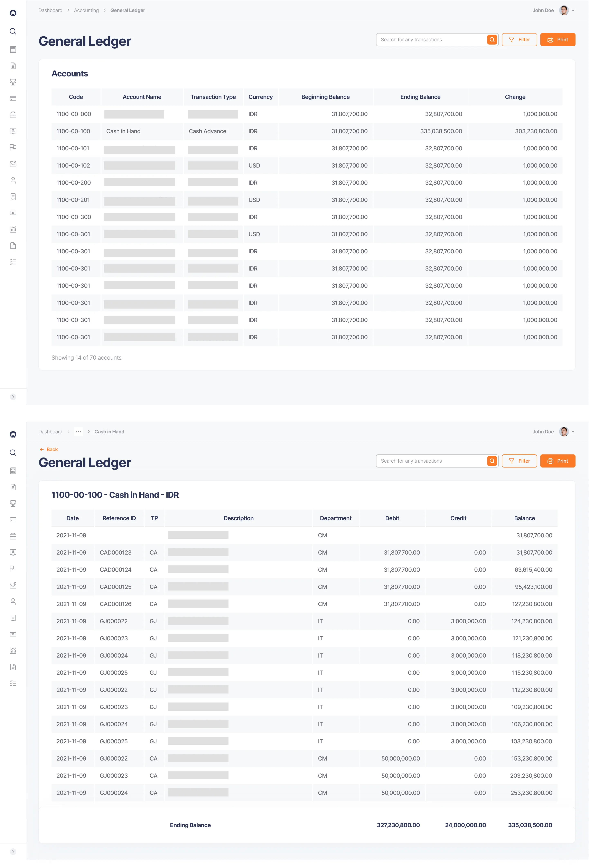Expand the sidebar with the chevron on the Cash in Hand page
Screen dimensions: 589x868
click(x=13, y=852)
